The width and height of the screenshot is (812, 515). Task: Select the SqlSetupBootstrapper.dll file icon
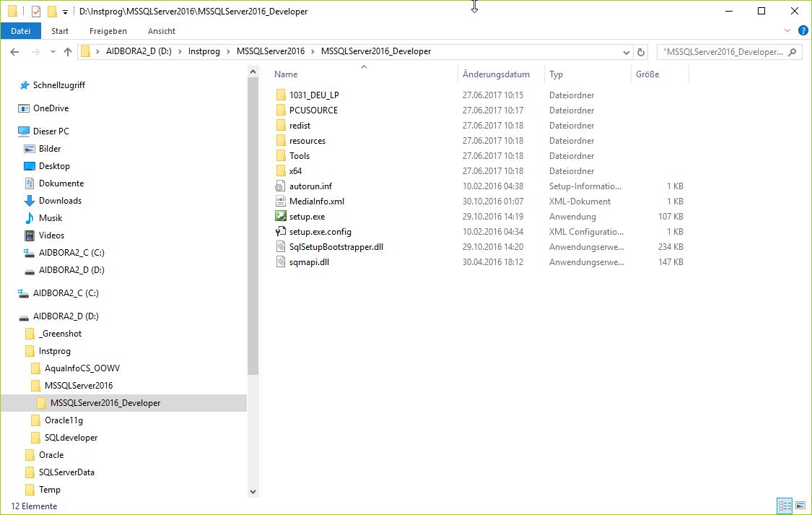point(281,246)
